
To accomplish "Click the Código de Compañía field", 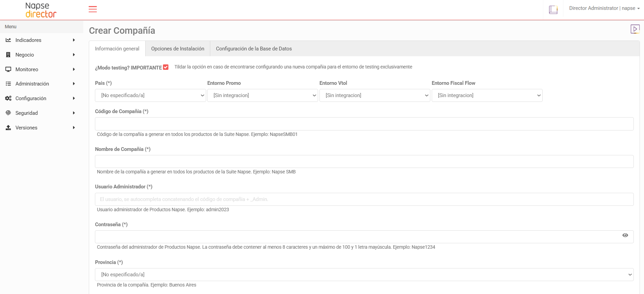I will pos(364,124).
